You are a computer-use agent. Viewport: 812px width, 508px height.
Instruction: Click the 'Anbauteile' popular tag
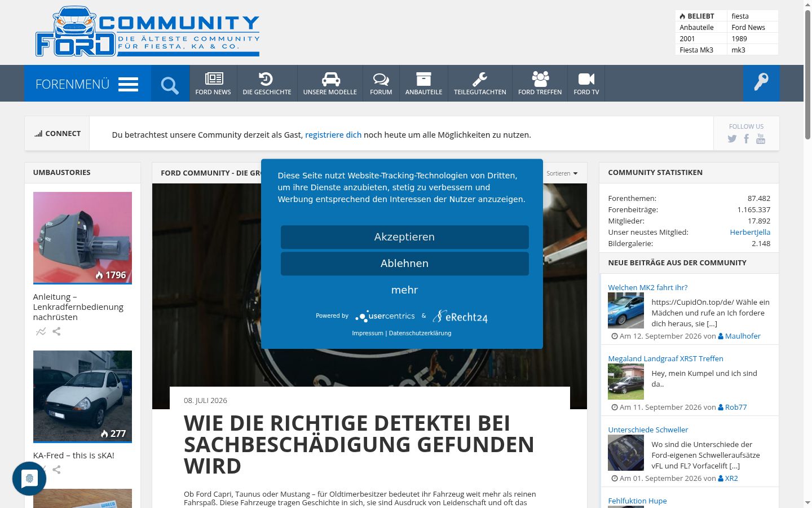tap(696, 27)
